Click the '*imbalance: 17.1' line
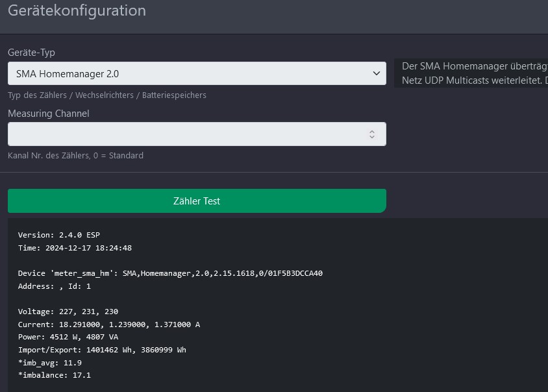The image size is (548, 392). (x=54, y=375)
